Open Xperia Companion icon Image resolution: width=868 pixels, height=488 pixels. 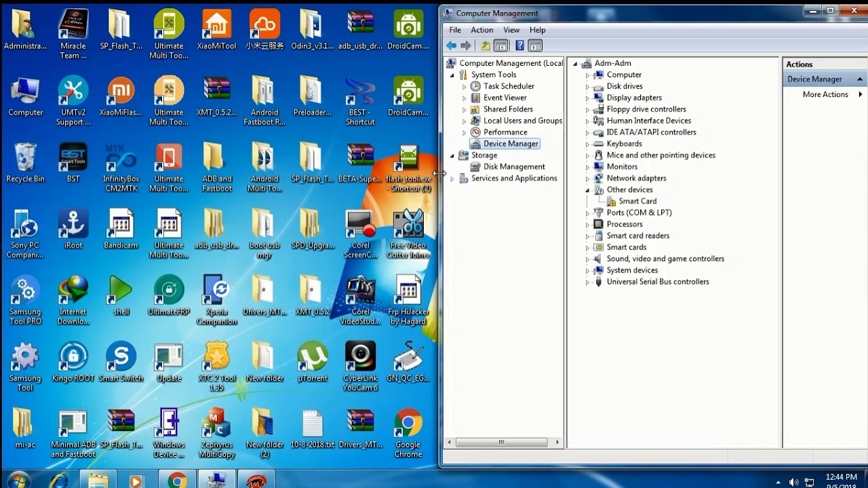coord(217,300)
